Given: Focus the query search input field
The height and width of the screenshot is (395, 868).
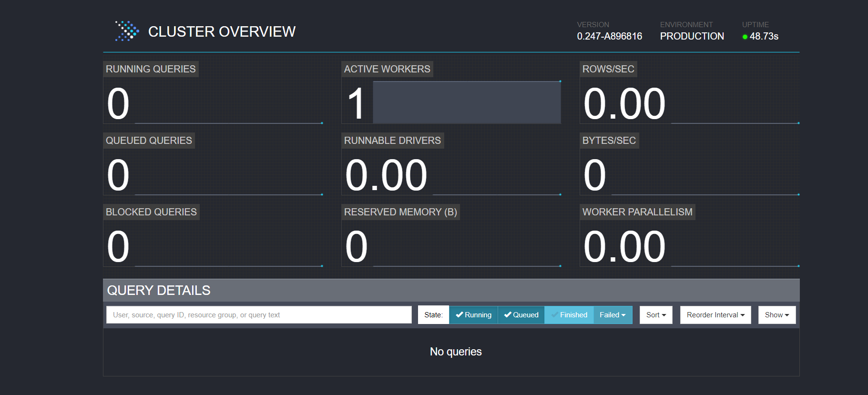Looking at the screenshot, I should tap(259, 315).
